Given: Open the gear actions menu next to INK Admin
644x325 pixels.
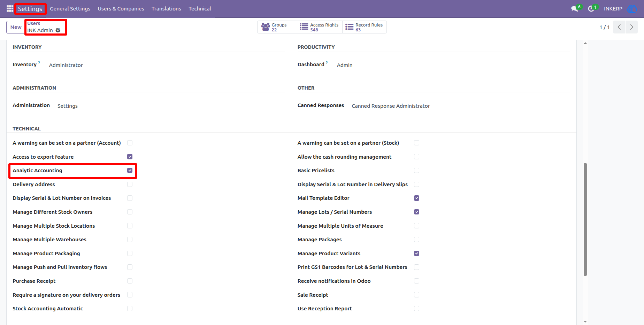Looking at the screenshot, I should [x=58, y=30].
